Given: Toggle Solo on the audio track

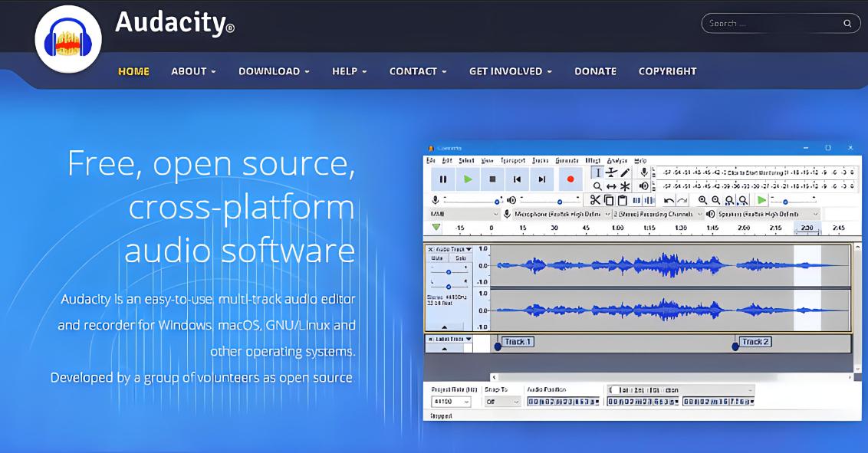Looking at the screenshot, I should pyautogui.click(x=460, y=258).
